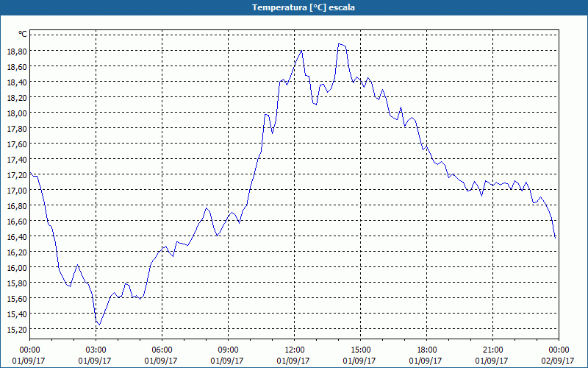Select the 17,40 y-axis value

point(17,160)
